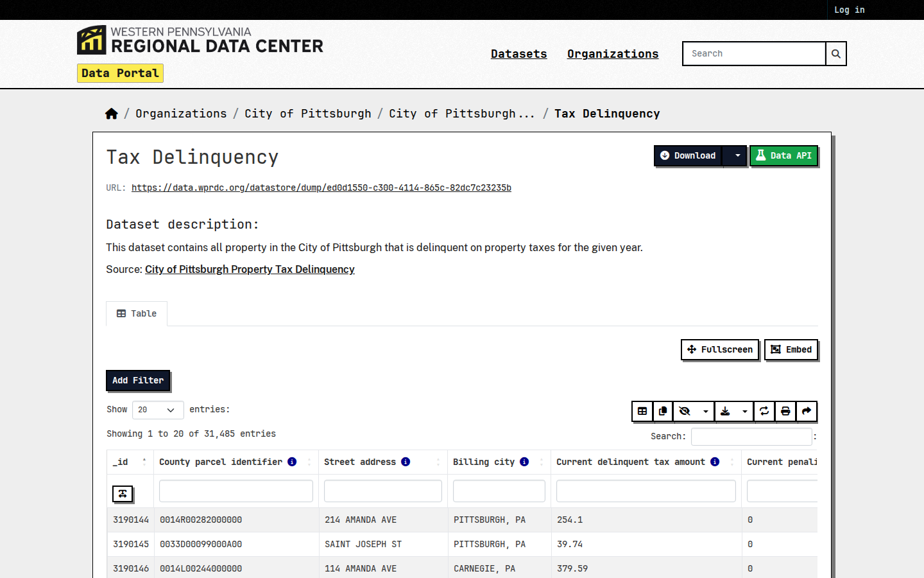The height and width of the screenshot is (578, 924).
Task: Show info for Street address column
Action: coord(406,462)
